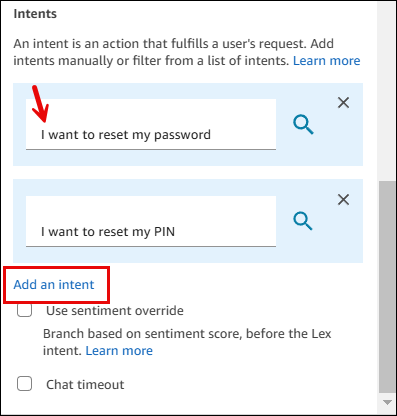Click the 'Add an intent' link

point(54,285)
